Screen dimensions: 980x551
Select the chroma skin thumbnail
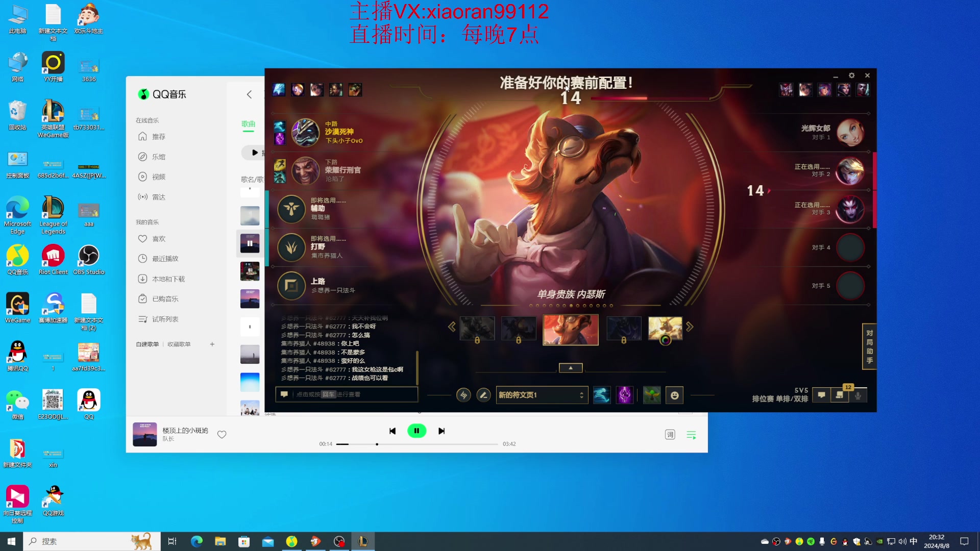[665, 329]
